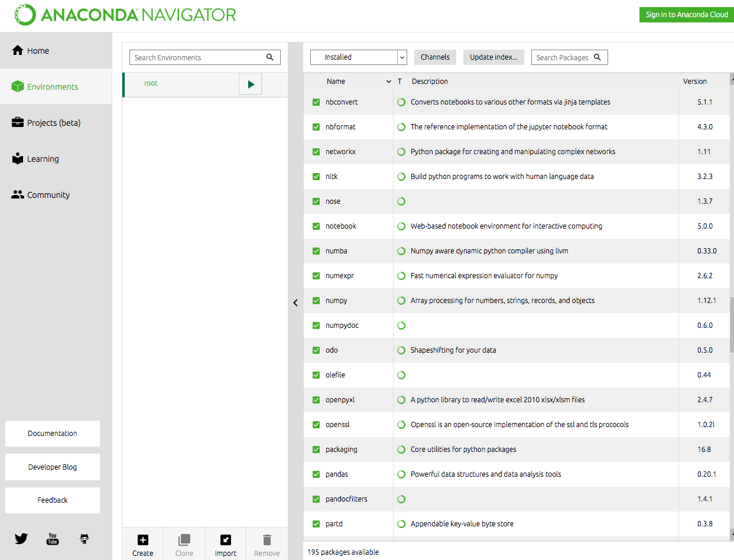The width and height of the screenshot is (734, 560).
Task: Click the Twitter bird icon
Action: tap(21, 539)
